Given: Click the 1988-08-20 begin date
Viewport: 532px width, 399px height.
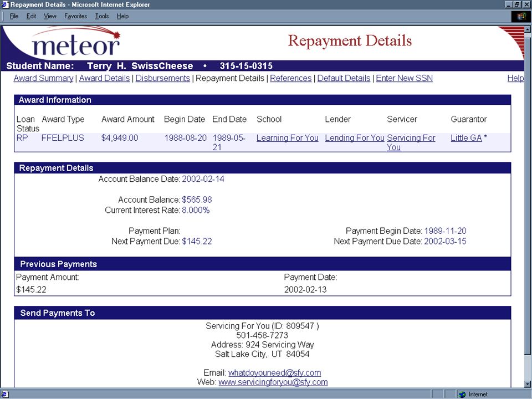Looking at the screenshot, I should pos(186,138).
